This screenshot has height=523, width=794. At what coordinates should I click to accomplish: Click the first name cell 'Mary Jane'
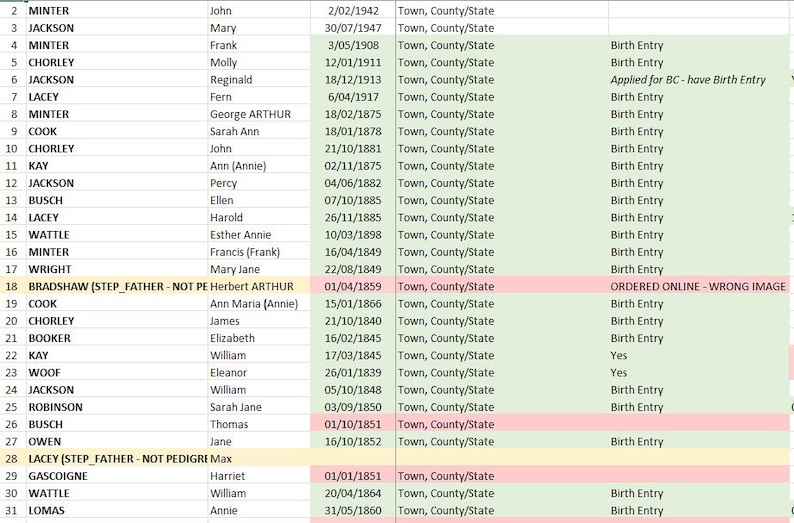click(259, 269)
